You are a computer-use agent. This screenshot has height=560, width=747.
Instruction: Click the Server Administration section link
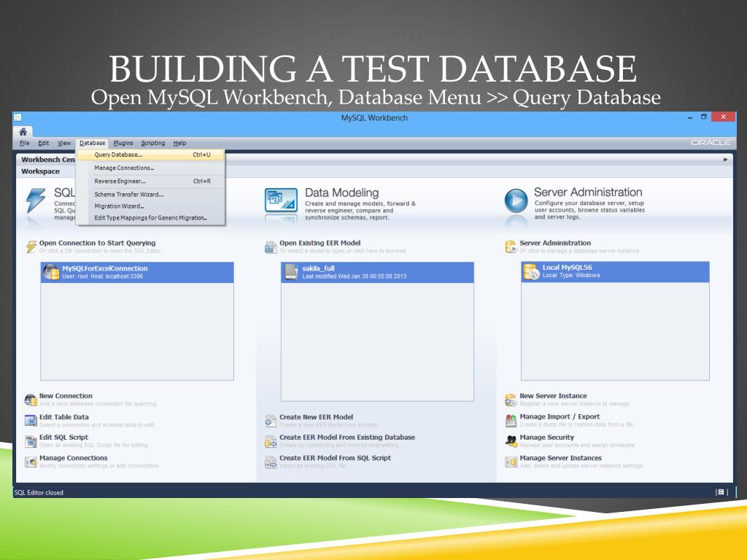tap(555, 243)
